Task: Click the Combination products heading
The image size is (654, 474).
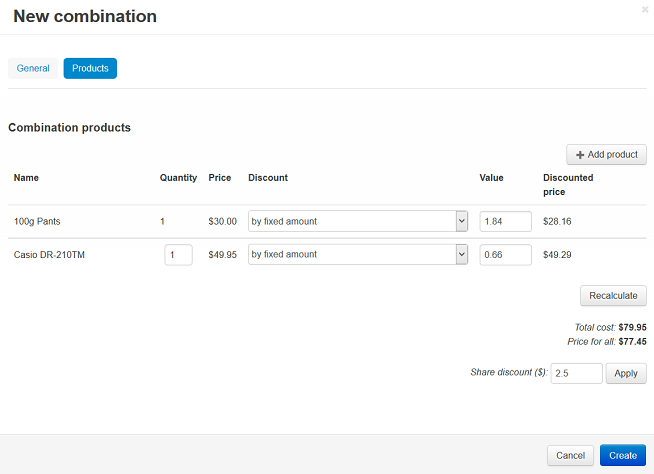Action: (69, 128)
